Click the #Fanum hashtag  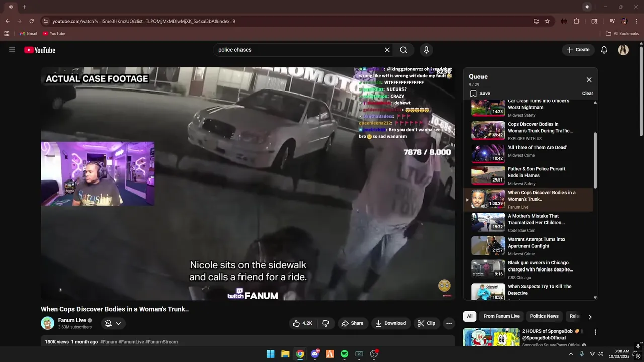(x=109, y=342)
